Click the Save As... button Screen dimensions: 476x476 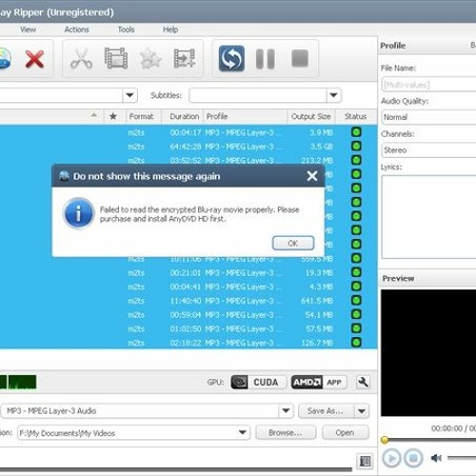tap(326, 411)
